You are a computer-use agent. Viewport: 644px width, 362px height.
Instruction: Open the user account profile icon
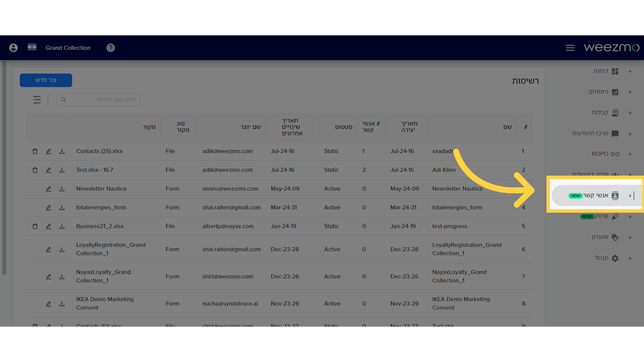click(x=13, y=48)
